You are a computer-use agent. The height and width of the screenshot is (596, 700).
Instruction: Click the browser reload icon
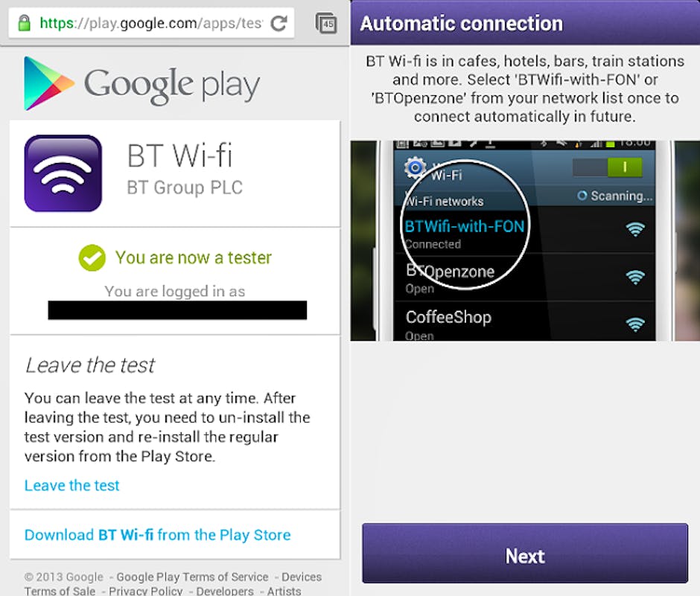pyautogui.click(x=279, y=23)
